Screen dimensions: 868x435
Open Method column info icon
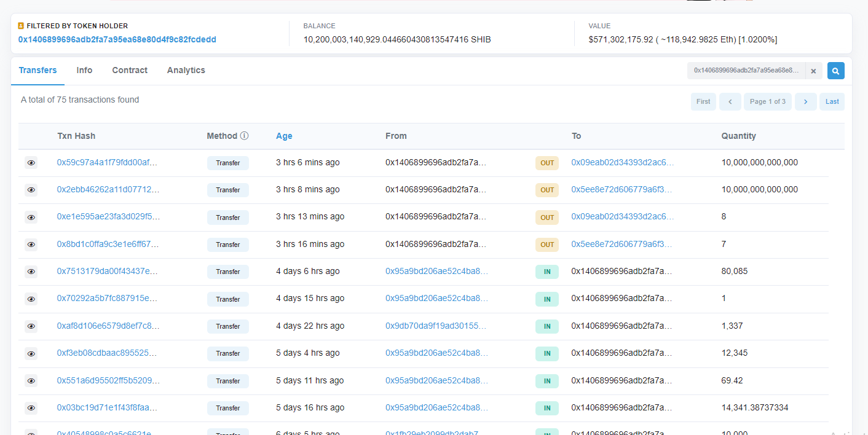click(244, 136)
